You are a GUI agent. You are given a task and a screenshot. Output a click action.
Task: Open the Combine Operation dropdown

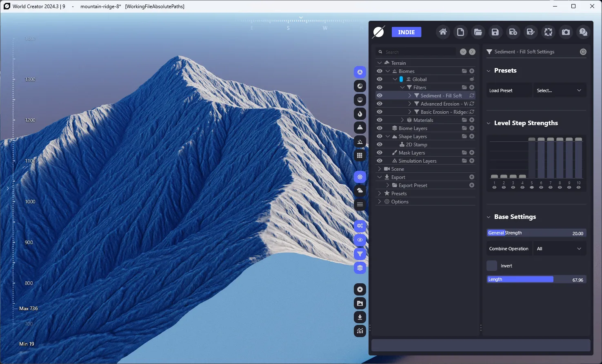[560, 249]
